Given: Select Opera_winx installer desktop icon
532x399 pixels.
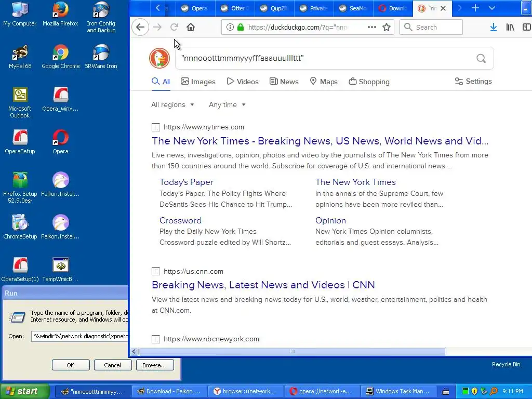Looking at the screenshot, I should (x=60, y=99).
